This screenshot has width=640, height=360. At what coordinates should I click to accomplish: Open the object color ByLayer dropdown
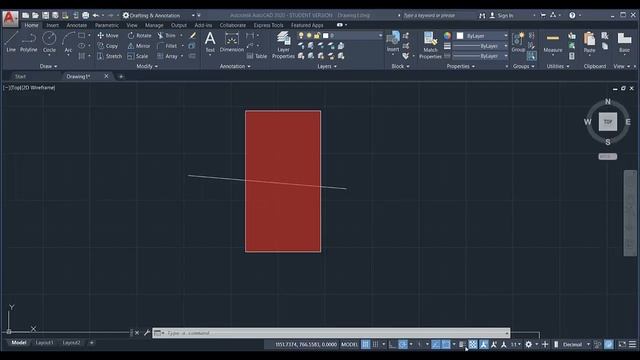482,36
